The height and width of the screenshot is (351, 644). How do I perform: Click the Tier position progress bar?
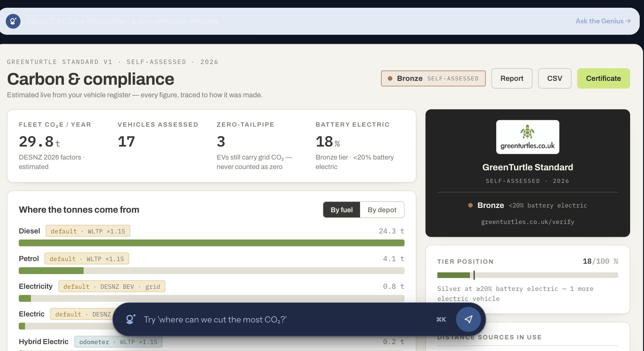coord(527,275)
